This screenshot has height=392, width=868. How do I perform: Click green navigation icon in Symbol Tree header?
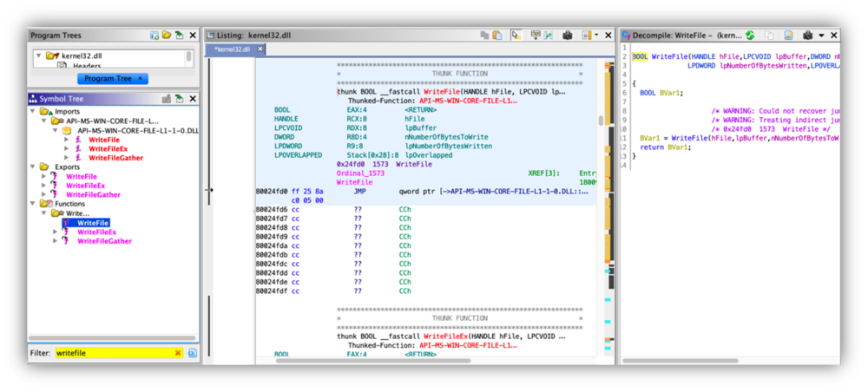pyautogui.click(x=180, y=98)
